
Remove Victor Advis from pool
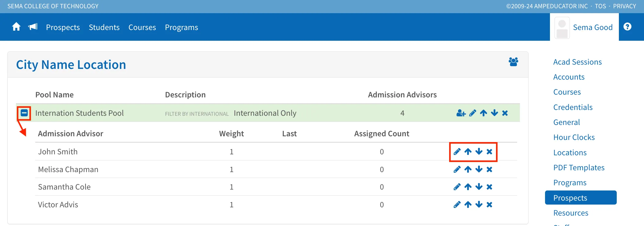pos(489,205)
